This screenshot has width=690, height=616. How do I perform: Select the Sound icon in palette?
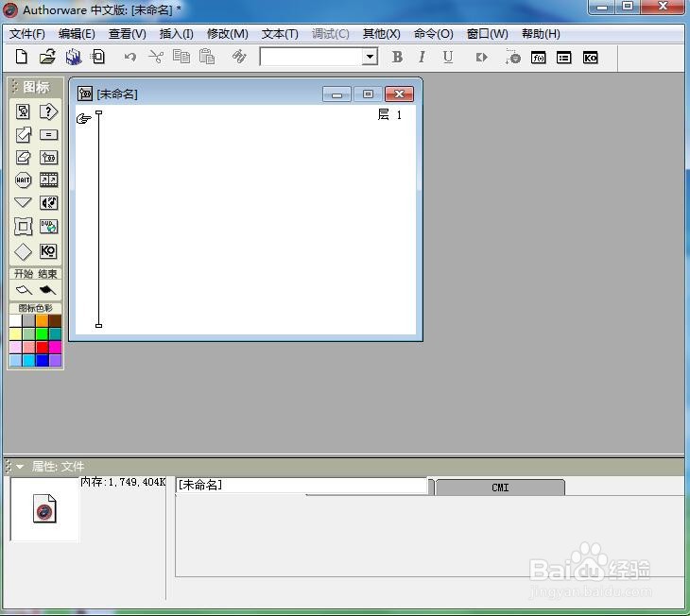pos(48,203)
